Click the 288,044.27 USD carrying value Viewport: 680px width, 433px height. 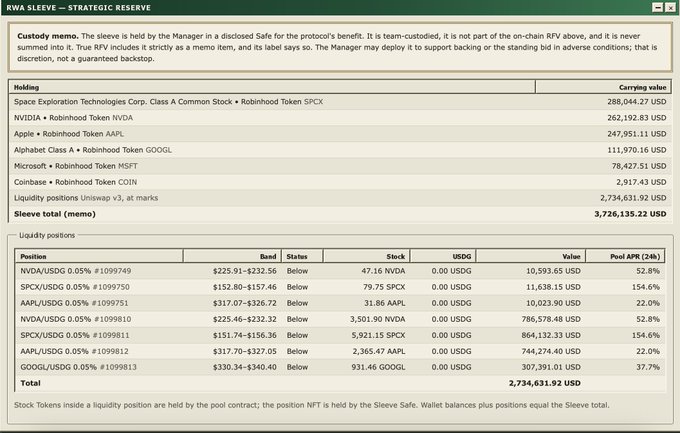(x=636, y=102)
